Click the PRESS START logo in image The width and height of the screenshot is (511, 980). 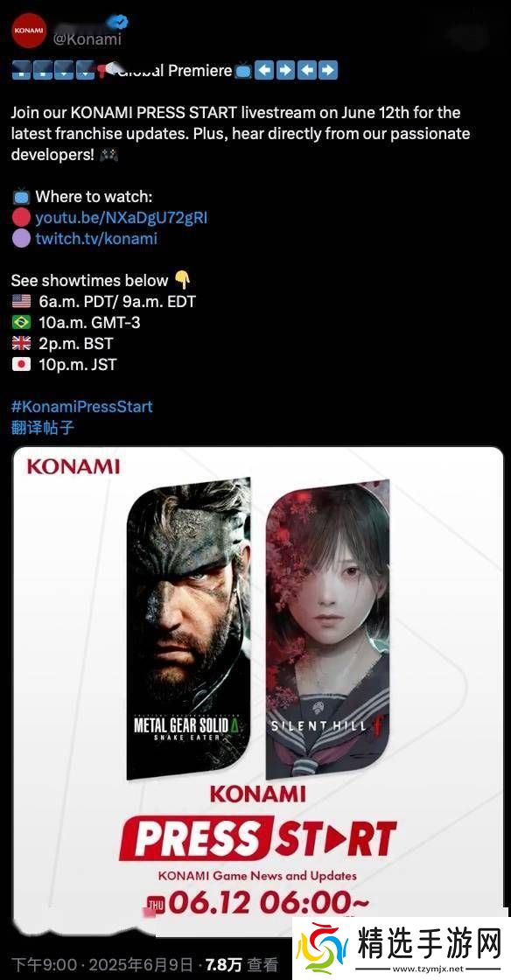(x=258, y=837)
